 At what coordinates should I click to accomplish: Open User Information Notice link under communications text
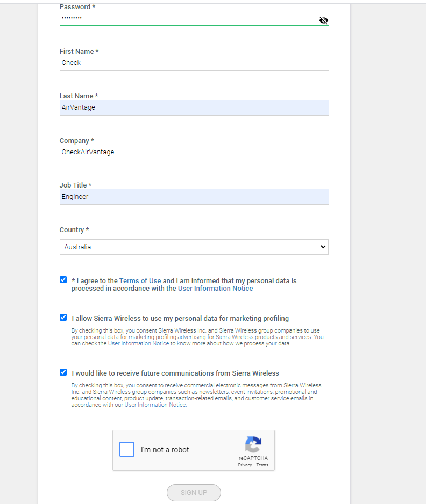tap(155, 405)
